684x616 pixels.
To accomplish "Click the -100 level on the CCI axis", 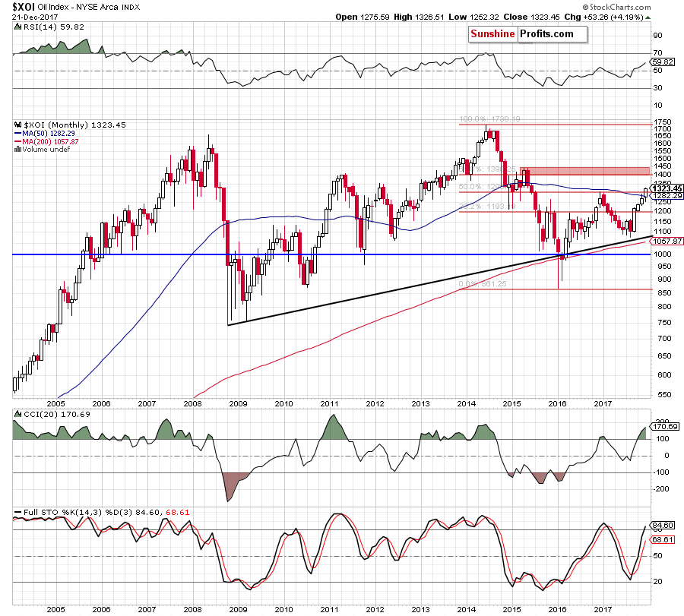I will (661, 472).
